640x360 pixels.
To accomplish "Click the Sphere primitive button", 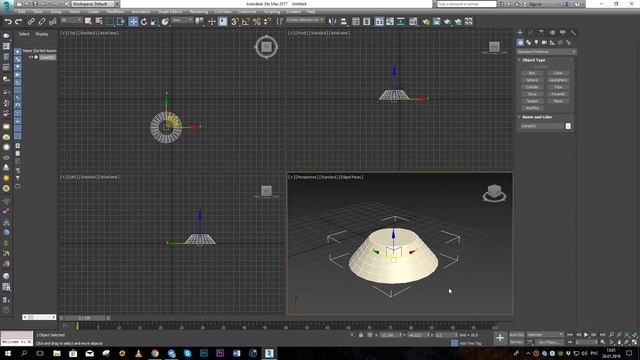I will point(532,80).
